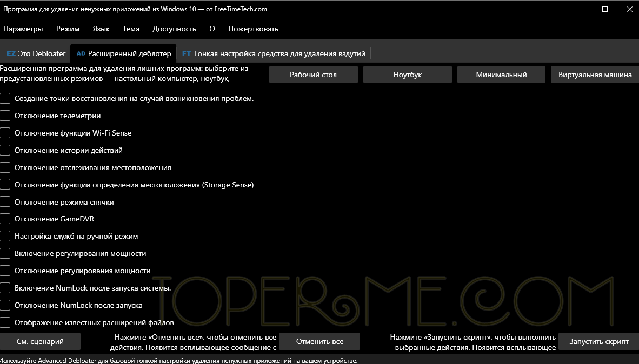Click the См. сценарий button
639x364 pixels.
pyautogui.click(x=40, y=342)
